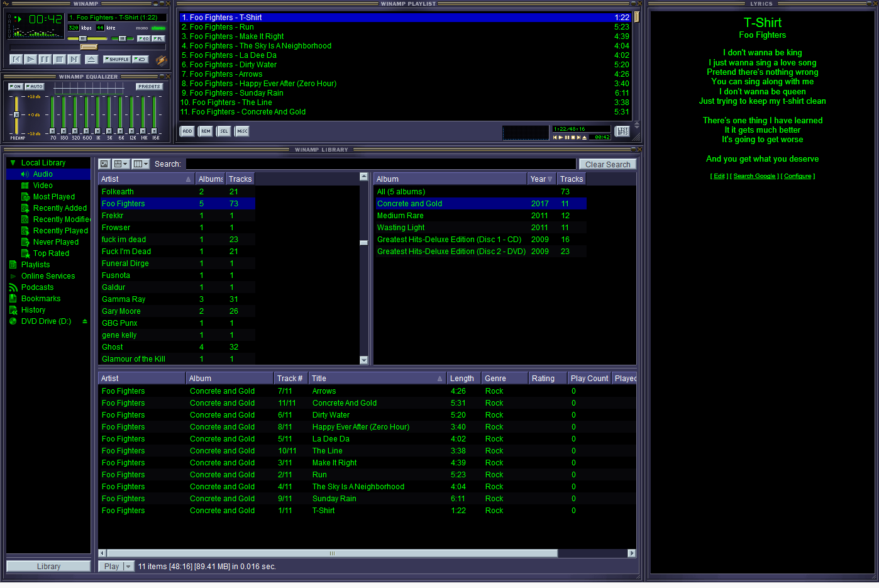Toggle Repeat mode button
The width and height of the screenshot is (879, 588).
coord(140,59)
